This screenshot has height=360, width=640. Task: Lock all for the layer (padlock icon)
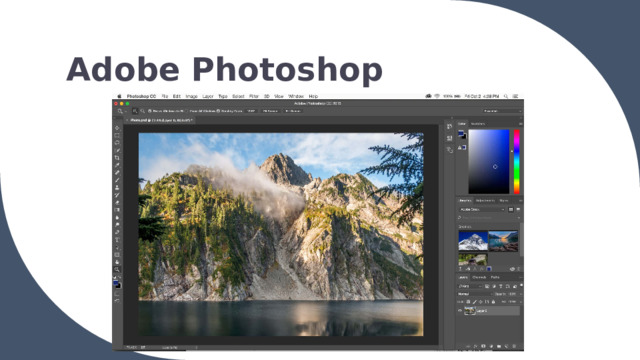tap(493, 302)
